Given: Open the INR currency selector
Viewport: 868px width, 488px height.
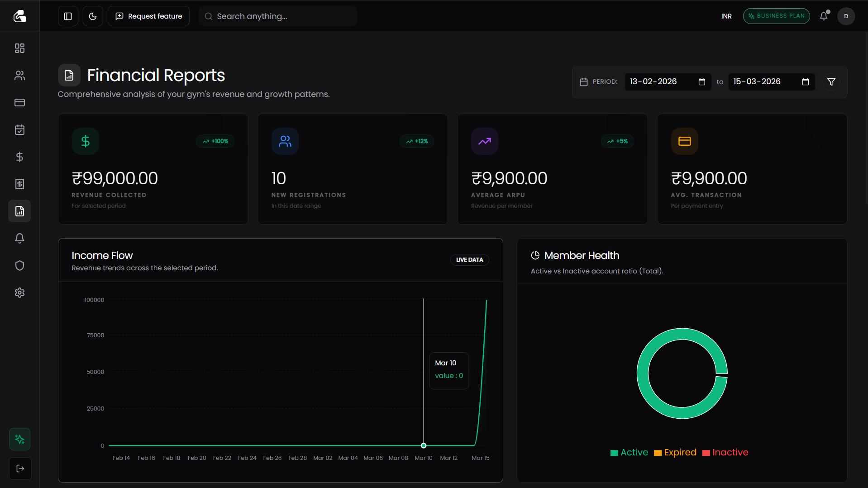Looking at the screenshot, I should [x=726, y=16].
